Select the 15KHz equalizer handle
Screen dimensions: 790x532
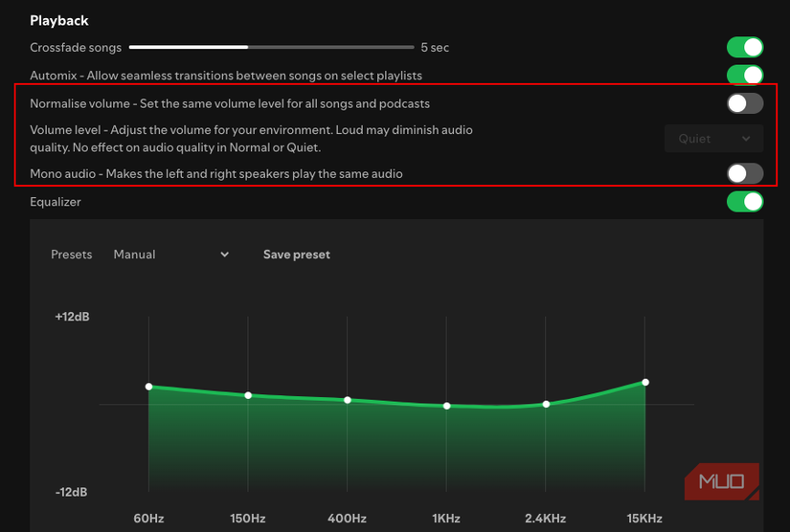645,383
